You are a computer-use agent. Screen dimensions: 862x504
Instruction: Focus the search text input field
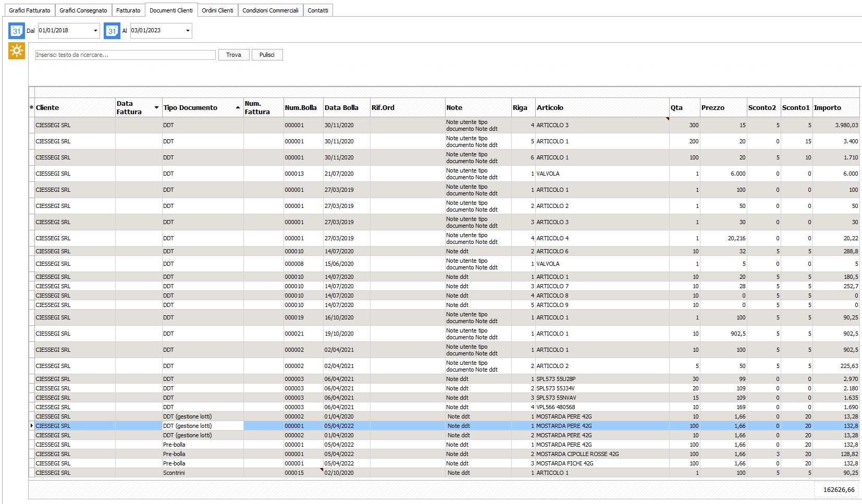click(x=125, y=55)
